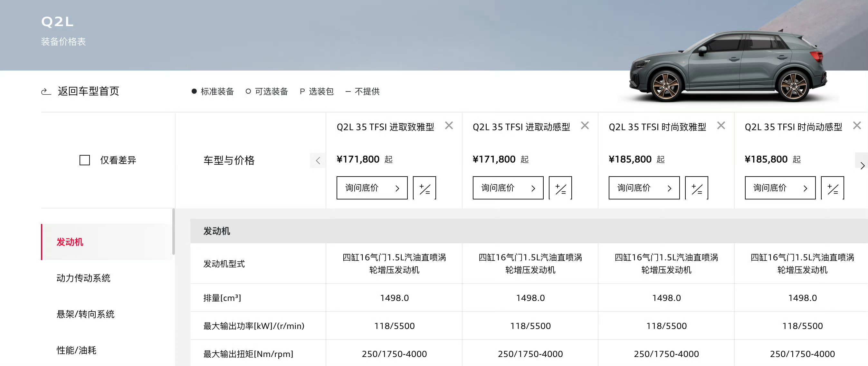This screenshot has height=366, width=868.
Task: Click the 发动机 section header in table
Action: [x=529, y=231]
